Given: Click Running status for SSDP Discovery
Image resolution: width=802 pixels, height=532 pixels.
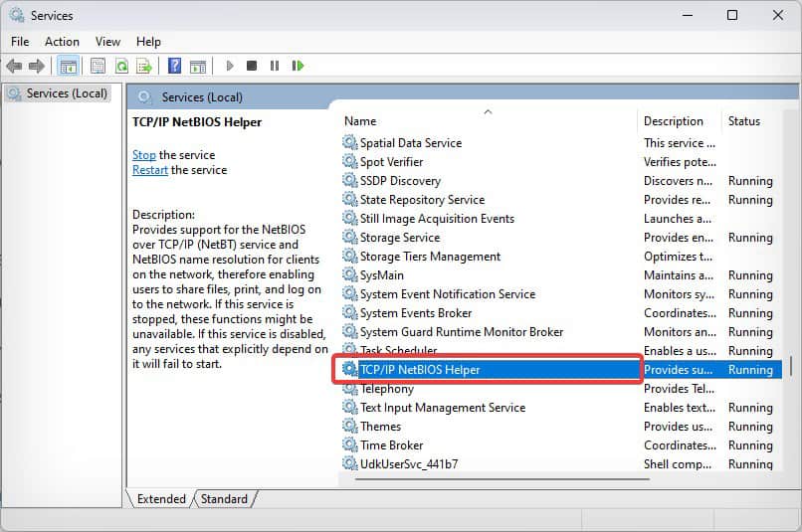Looking at the screenshot, I should point(750,181).
